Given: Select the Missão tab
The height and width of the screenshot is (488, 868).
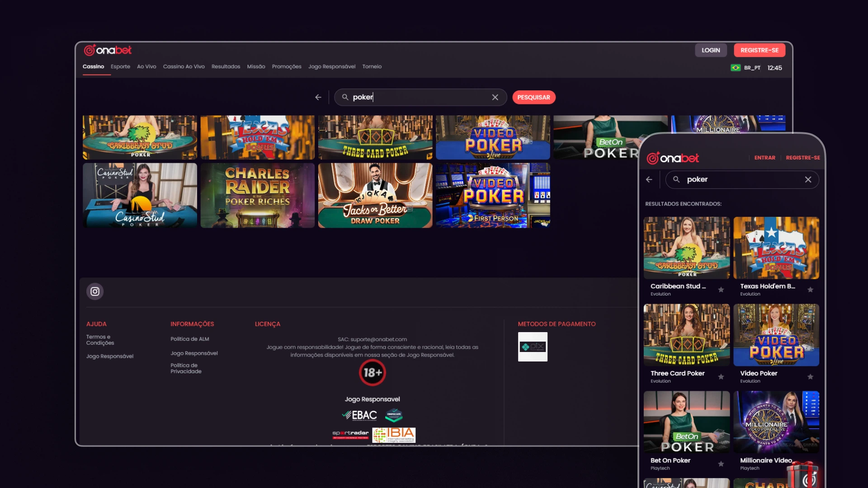Looking at the screenshot, I should coord(256,66).
